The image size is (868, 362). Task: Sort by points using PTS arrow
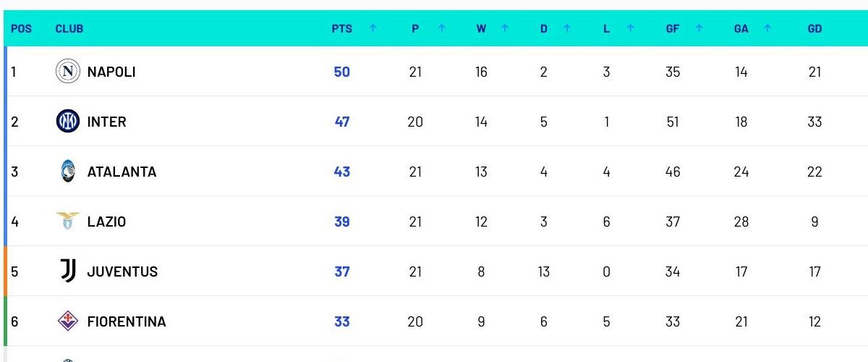(x=373, y=28)
